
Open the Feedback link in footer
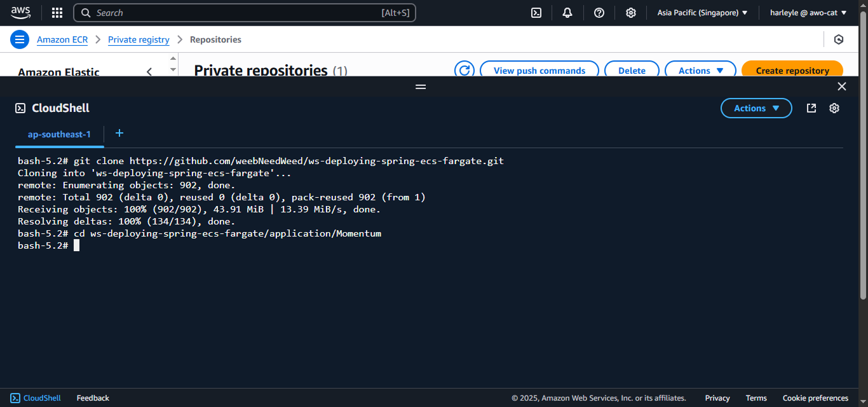point(93,398)
